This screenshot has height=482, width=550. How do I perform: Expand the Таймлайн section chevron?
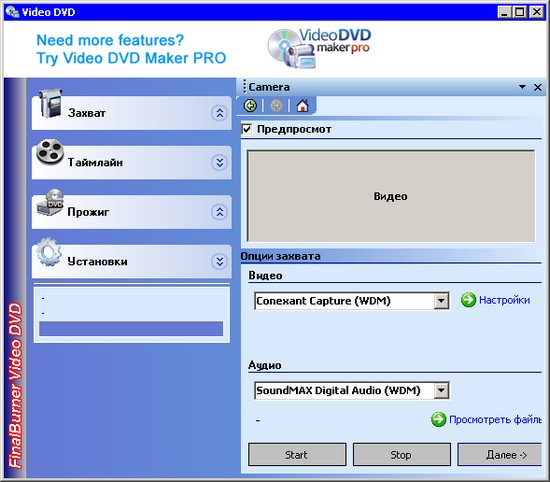220,162
